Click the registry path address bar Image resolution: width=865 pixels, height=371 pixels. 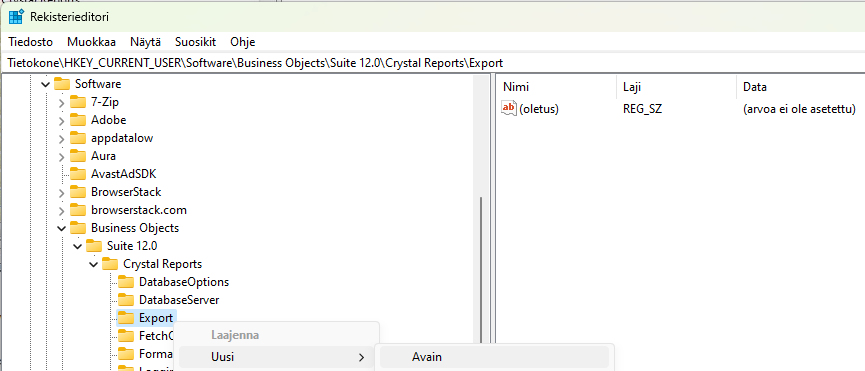coord(432,63)
